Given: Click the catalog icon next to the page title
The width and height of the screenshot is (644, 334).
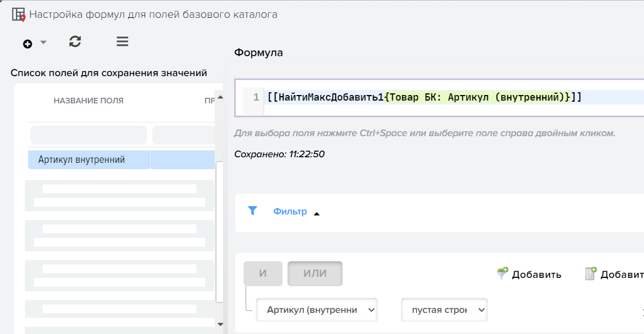Looking at the screenshot, I should point(18,14).
